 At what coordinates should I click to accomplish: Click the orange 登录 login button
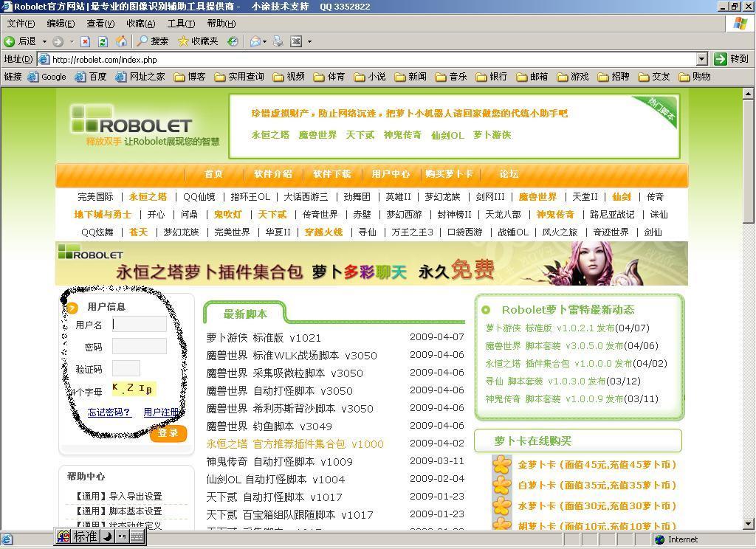168,433
